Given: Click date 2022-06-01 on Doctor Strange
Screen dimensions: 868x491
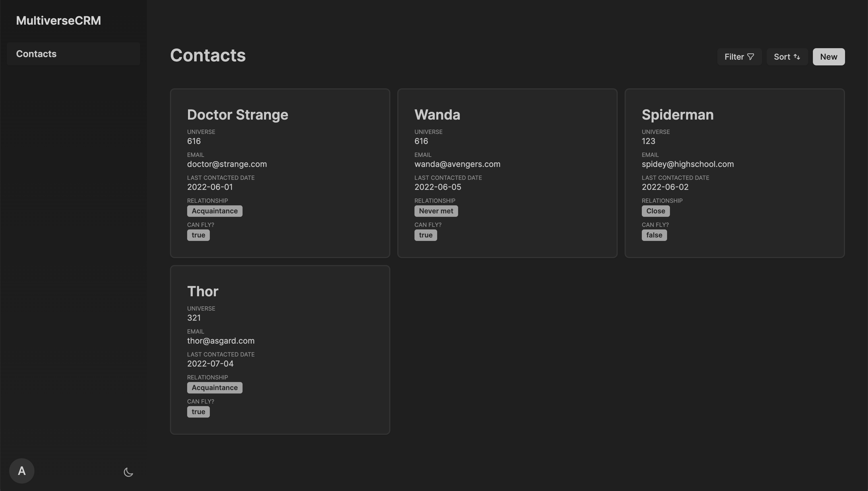Looking at the screenshot, I should click(210, 187).
